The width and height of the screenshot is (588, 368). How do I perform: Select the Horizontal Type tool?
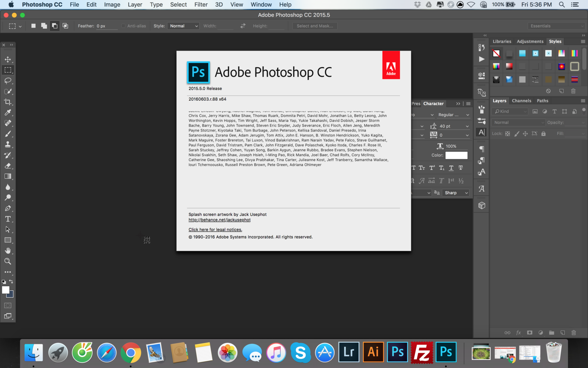click(8, 219)
